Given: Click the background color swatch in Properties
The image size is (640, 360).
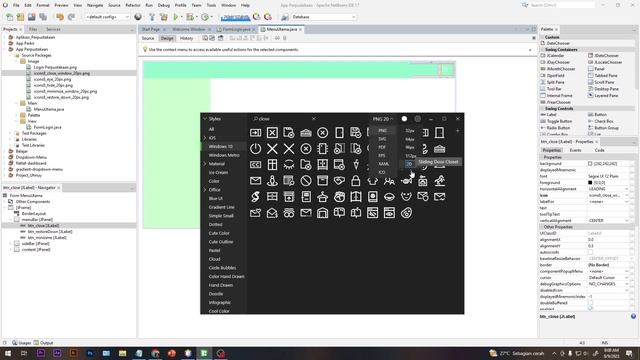Looking at the screenshot, I should 590,164.
